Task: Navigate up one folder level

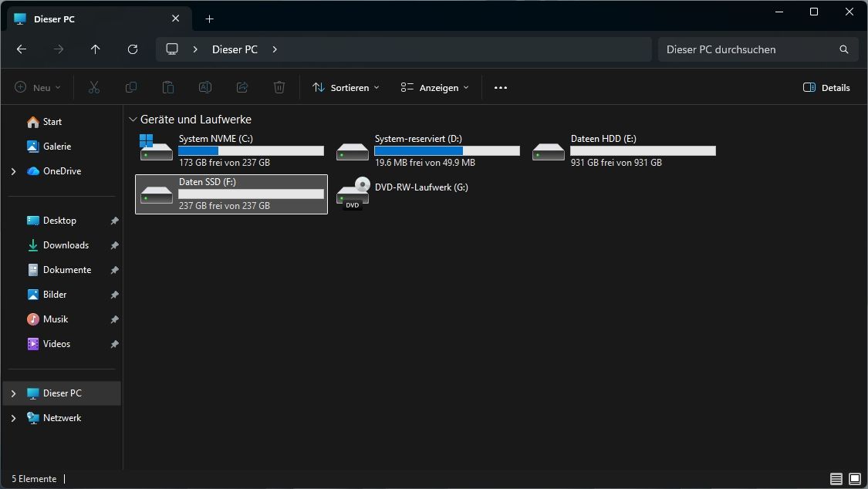Action: pyautogui.click(x=95, y=49)
